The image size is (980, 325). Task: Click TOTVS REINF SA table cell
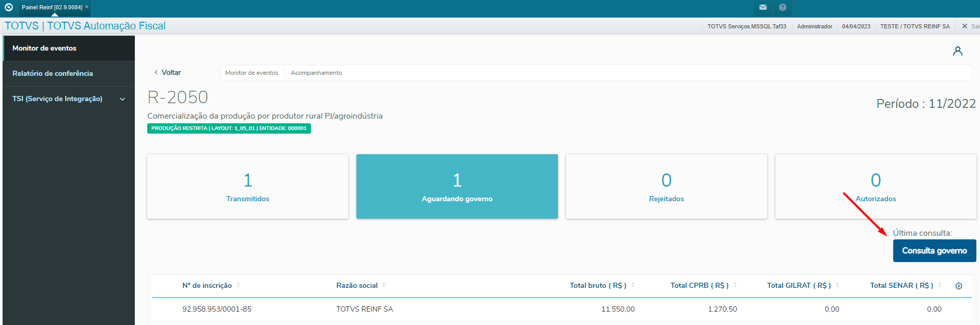point(365,309)
